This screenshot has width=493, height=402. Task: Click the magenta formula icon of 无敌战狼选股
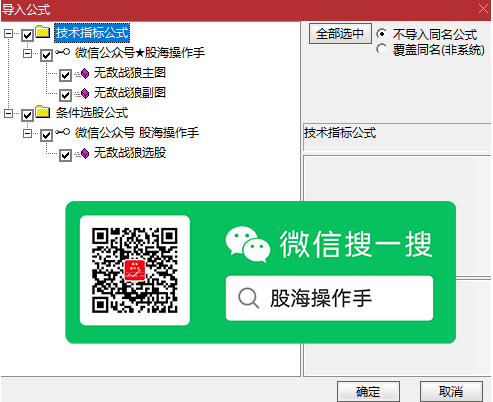tap(85, 153)
